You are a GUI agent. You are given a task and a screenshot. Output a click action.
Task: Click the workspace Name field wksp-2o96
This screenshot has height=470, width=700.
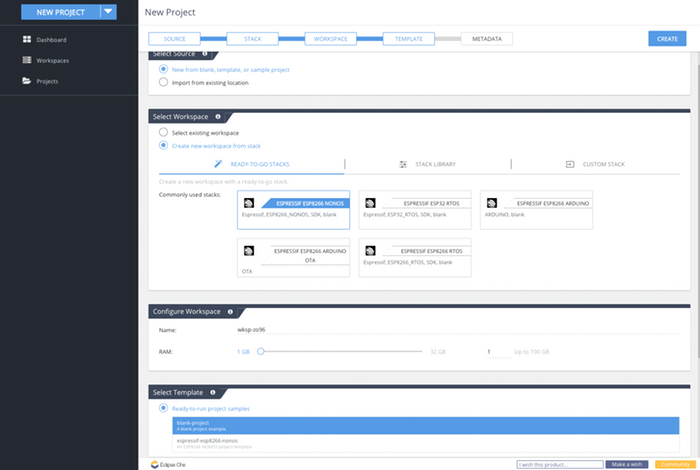click(x=458, y=329)
